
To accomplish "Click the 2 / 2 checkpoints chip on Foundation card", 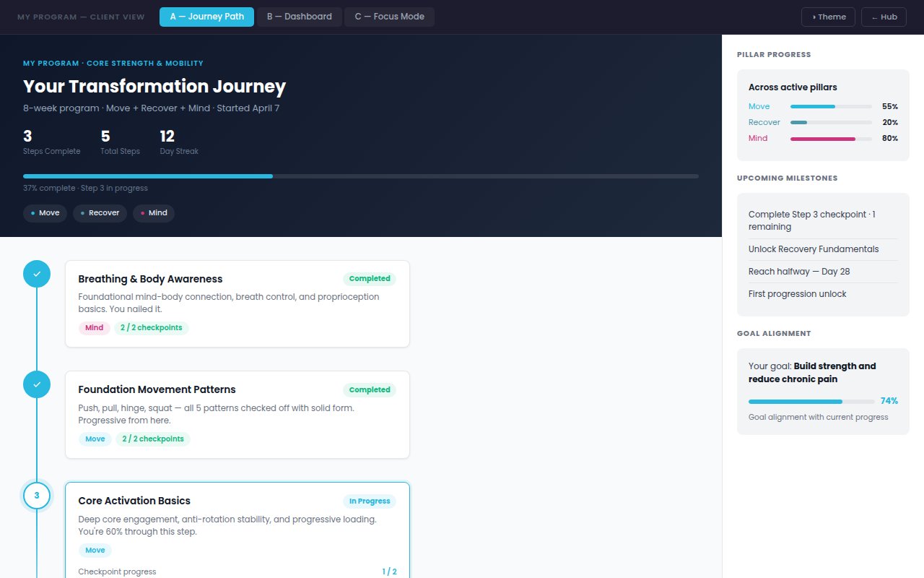I will (x=153, y=439).
